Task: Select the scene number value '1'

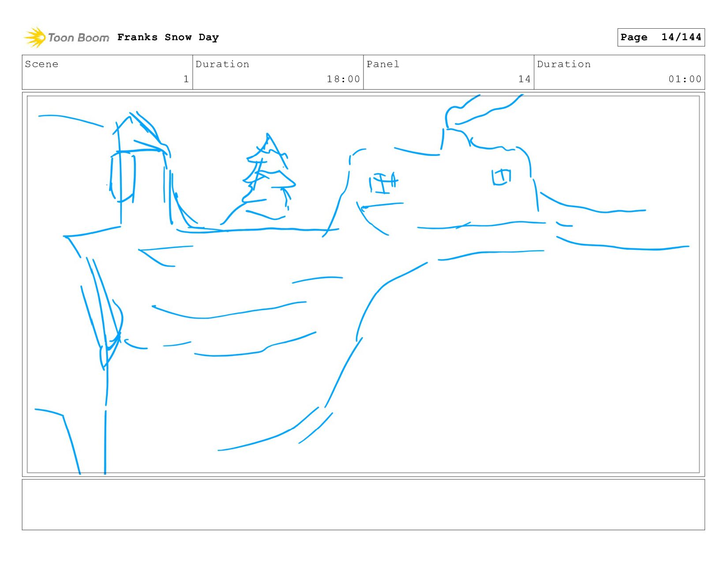Action: (186, 79)
